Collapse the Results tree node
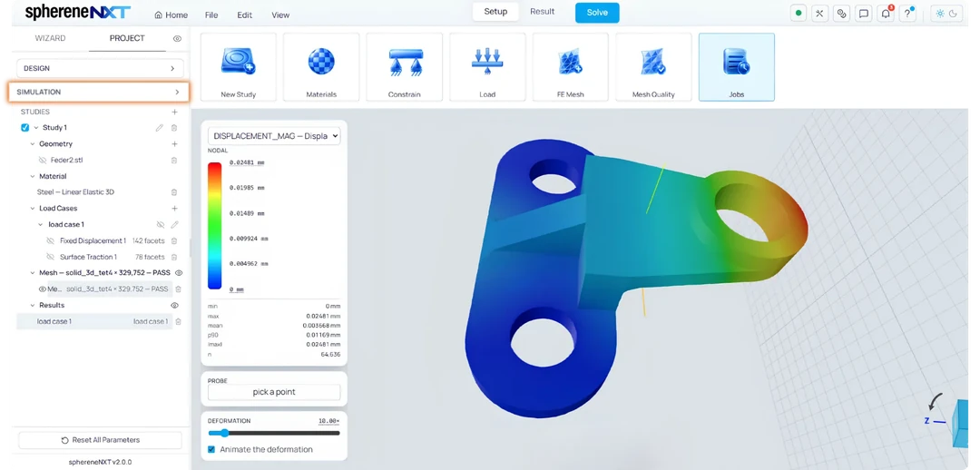 pyautogui.click(x=33, y=305)
